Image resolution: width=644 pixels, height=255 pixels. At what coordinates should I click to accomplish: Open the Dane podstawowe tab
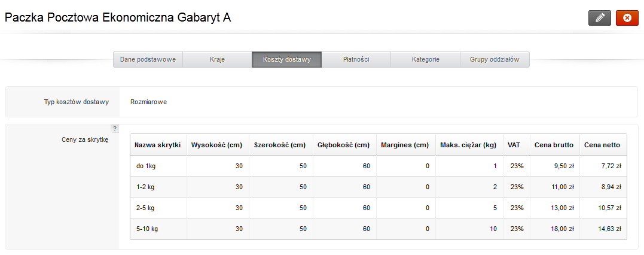click(x=148, y=60)
